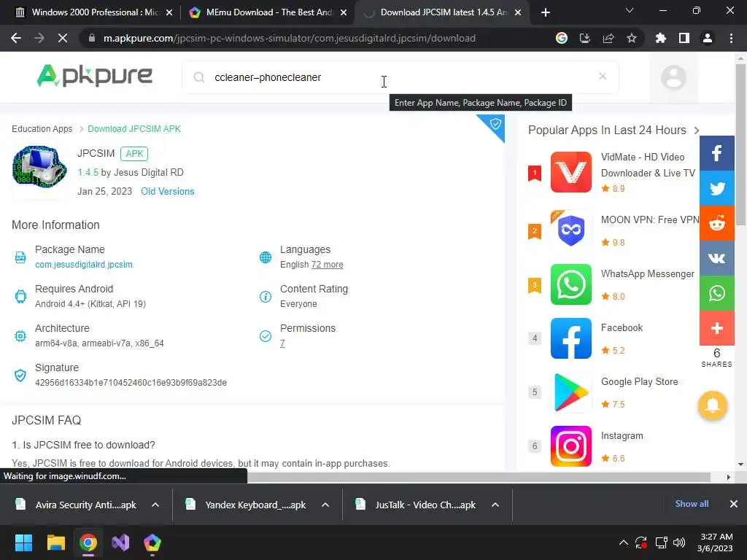747x560 pixels.
Task: Open File Explorer from taskbar
Action: coord(55,542)
